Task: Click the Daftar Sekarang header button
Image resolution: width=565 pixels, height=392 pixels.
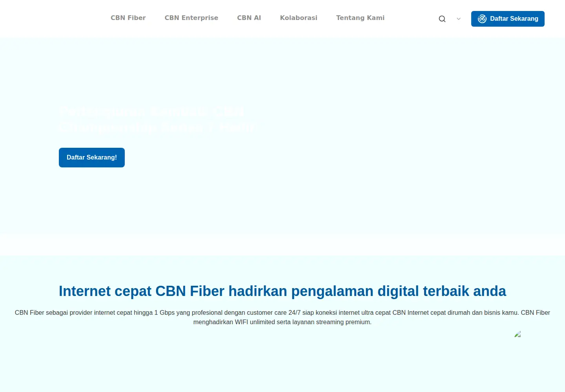Action: (x=508, y=19)
